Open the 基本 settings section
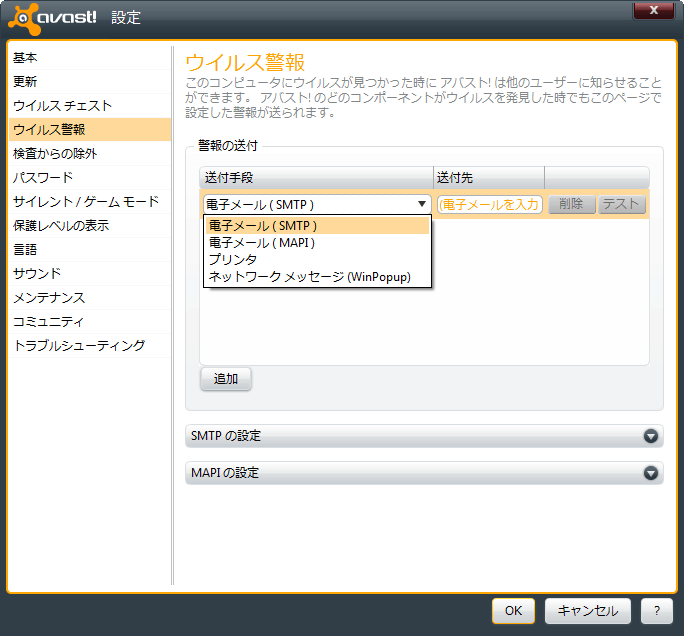 click(x=90, y=58)
